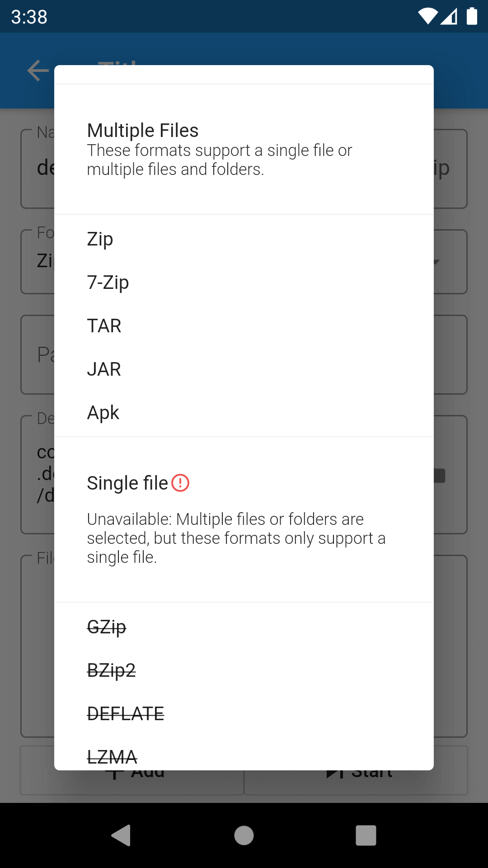The height and width of the screenshot is (868, 488).
Task: Tap the clock in the status bar
Action: click(29, 17)
